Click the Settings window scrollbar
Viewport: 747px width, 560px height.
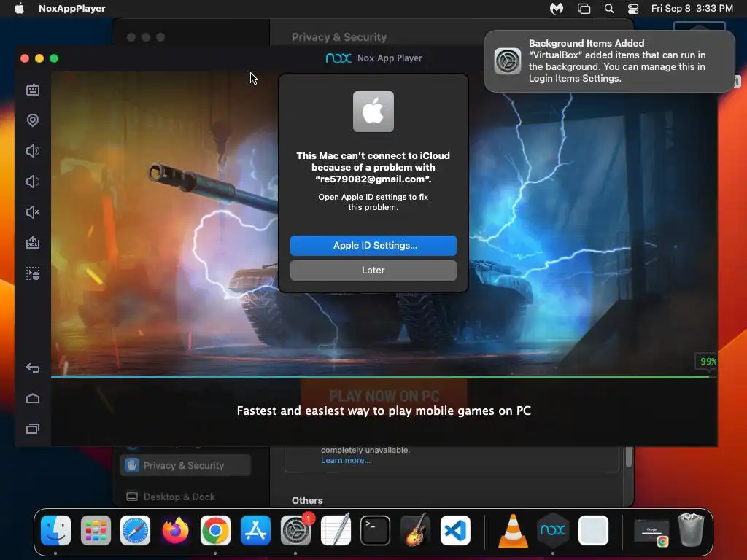(x=629, y=456)
